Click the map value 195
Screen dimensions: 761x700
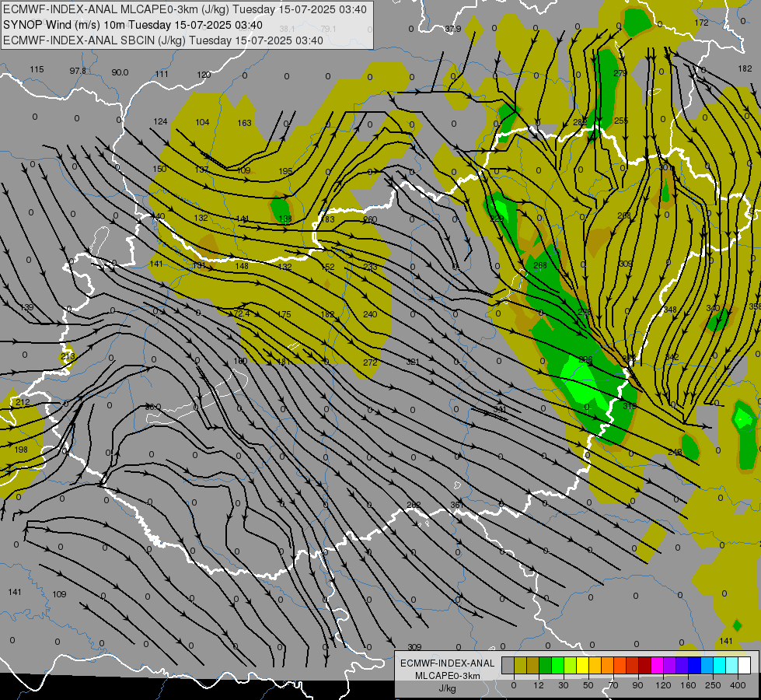(x=286, y=171)
